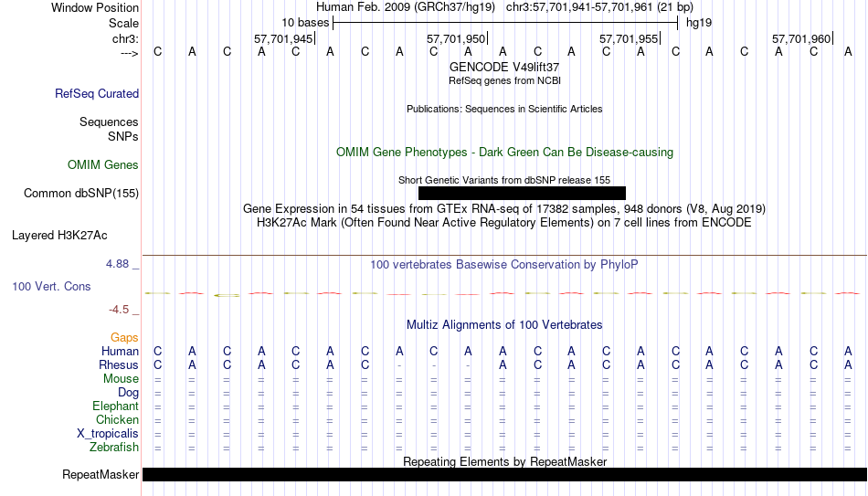868x496 pixels.
Task: Click the chr3: base position label
Action: [126, 38]
